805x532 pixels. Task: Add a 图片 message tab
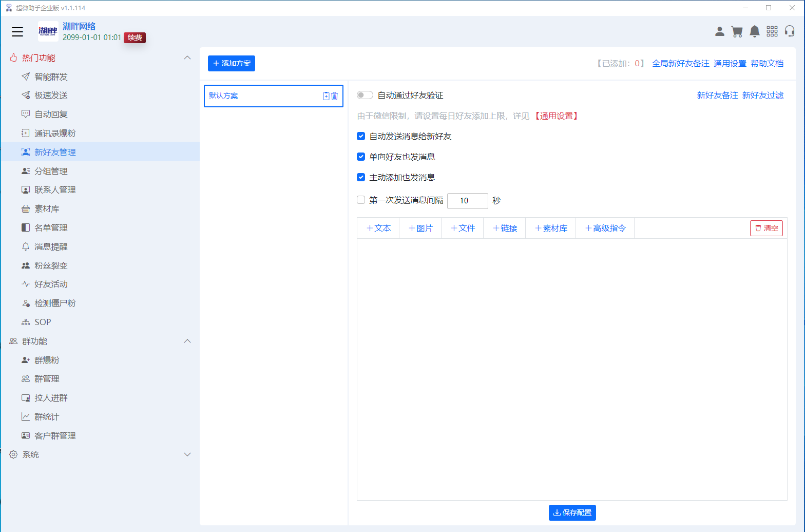click(x=420, y=229)
